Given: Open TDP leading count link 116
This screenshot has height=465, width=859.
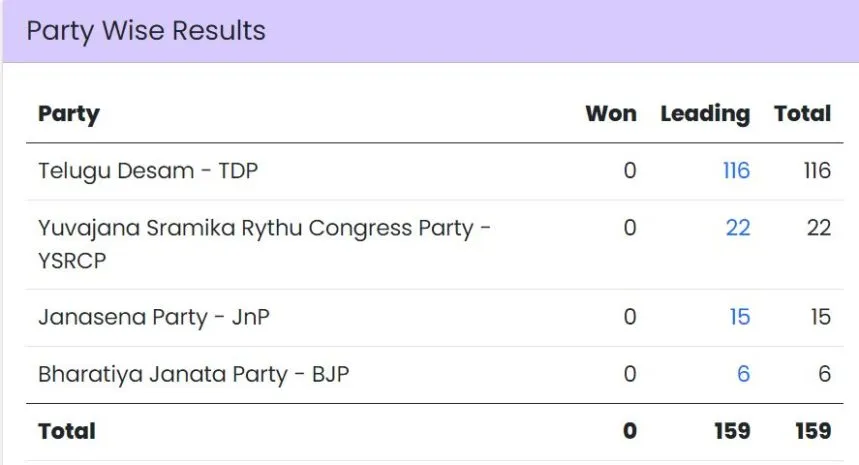Looking at the screenshot, I should (736, 171).
